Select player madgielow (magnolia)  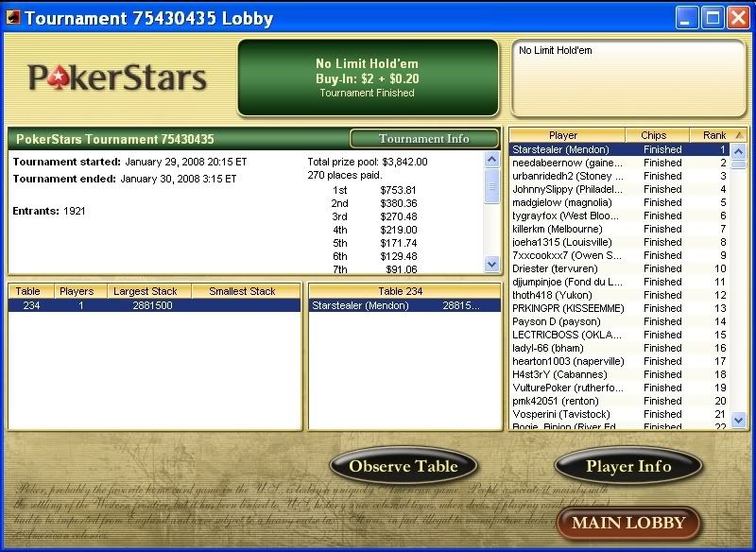[620, 202]
